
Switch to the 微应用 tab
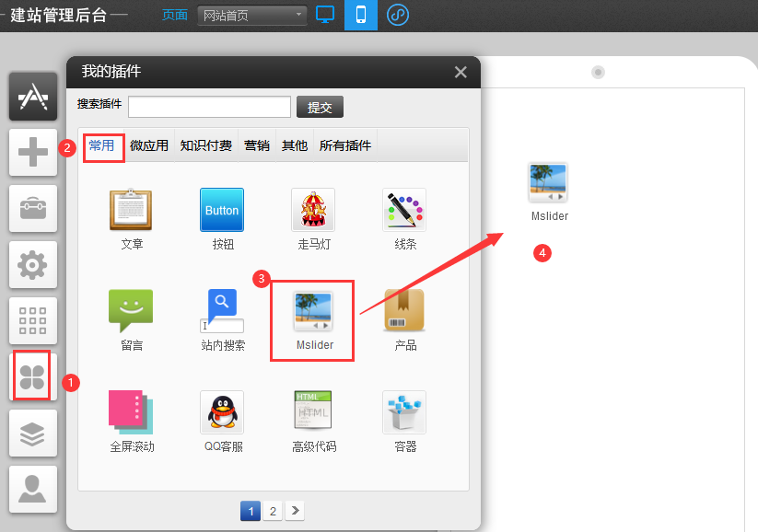(149, 145)
